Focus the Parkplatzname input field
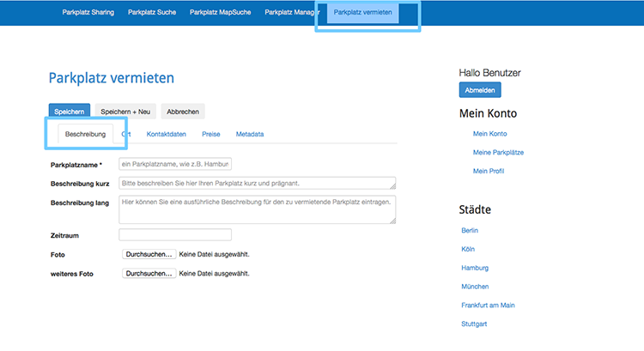644x351 pixels. pyautogui.click(x=175, y=164)
